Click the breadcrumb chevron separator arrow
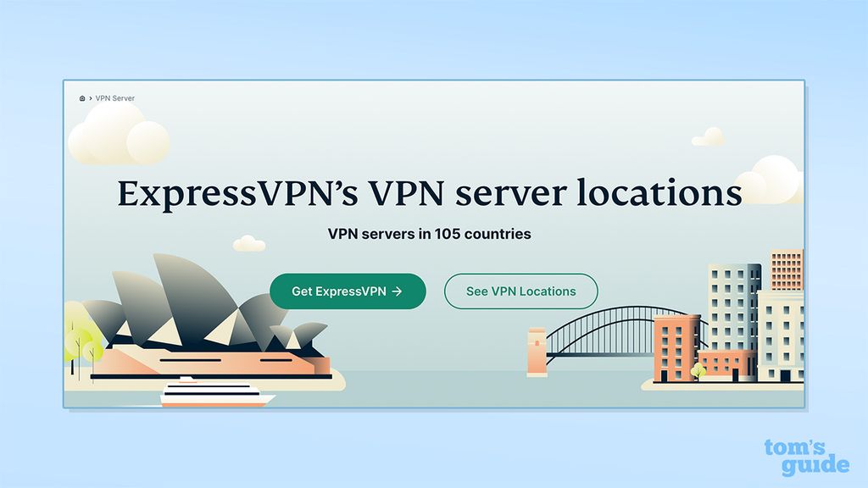 (90, 98)
